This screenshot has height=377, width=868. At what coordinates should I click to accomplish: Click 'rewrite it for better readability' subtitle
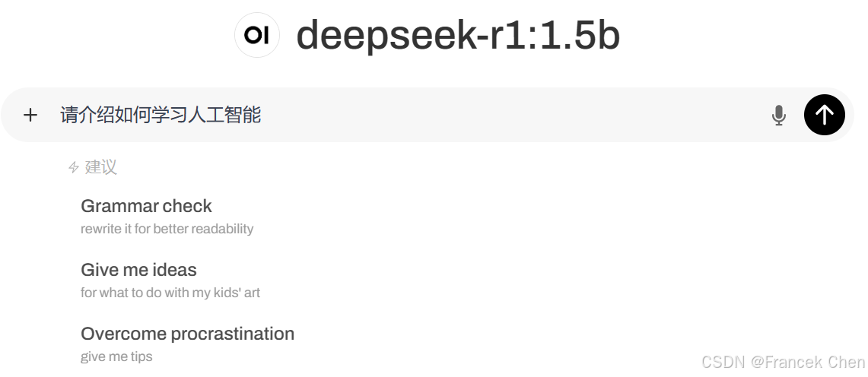[x=167, y=229]
